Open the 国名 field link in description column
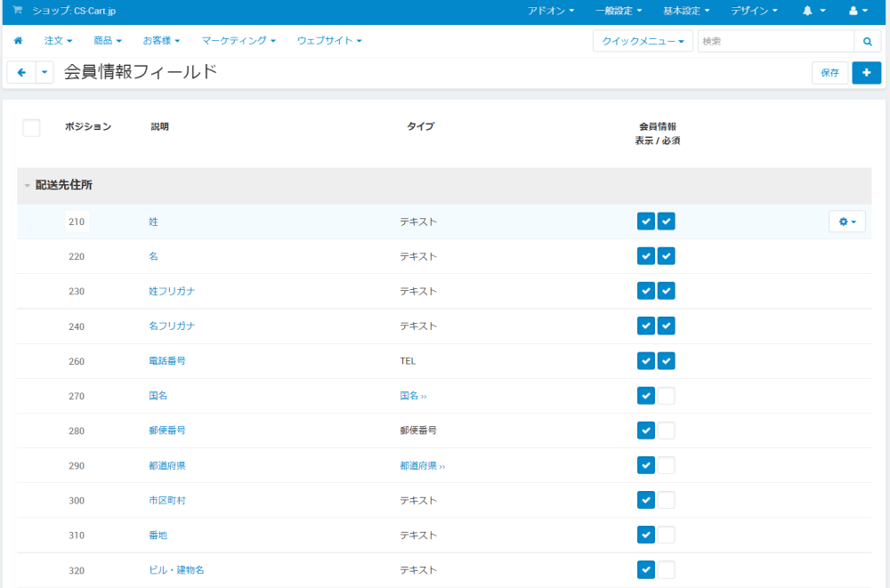Screen dimensions: 890x588 [158, 396]
